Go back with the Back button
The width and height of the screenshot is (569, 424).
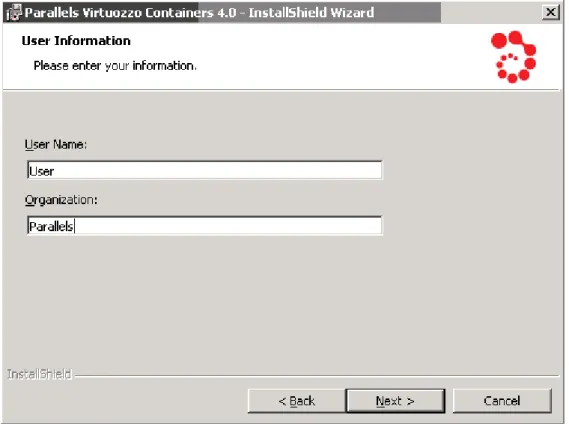(x=297, y=401)
